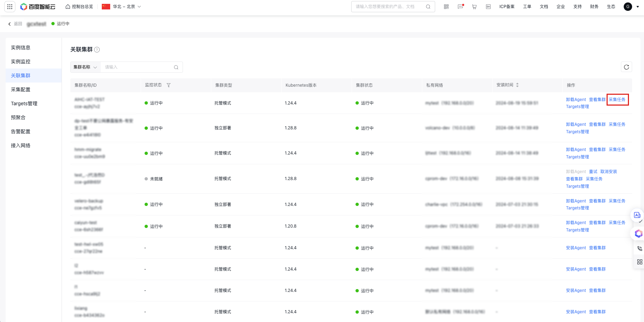The image size is (644, 322).
Task: Open 生态 in the top menu
Action: coord(611,7)
